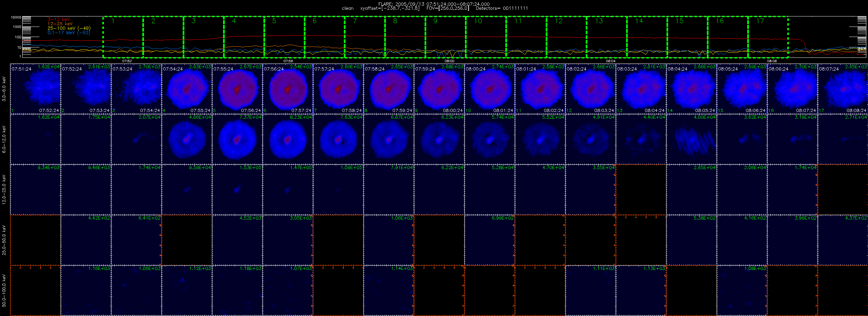Open the 6.0-12.0 keV image labeled 5.74E+04

(x=490, y=139)
